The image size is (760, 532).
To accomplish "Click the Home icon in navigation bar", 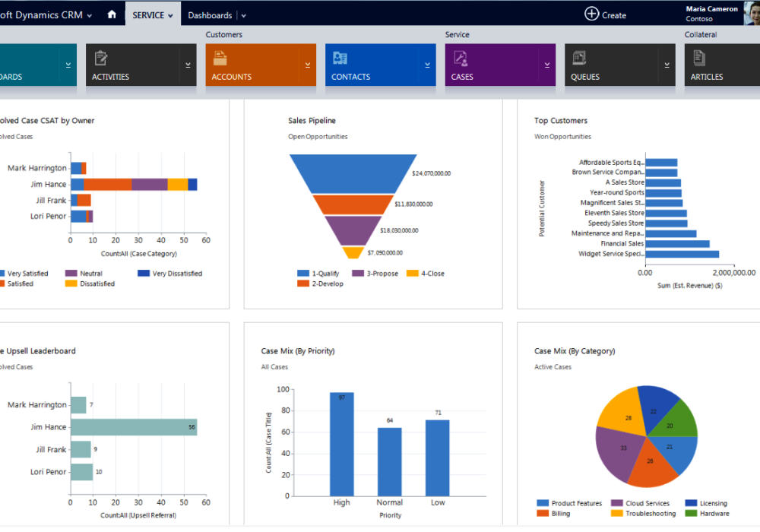I will [112, 14].
